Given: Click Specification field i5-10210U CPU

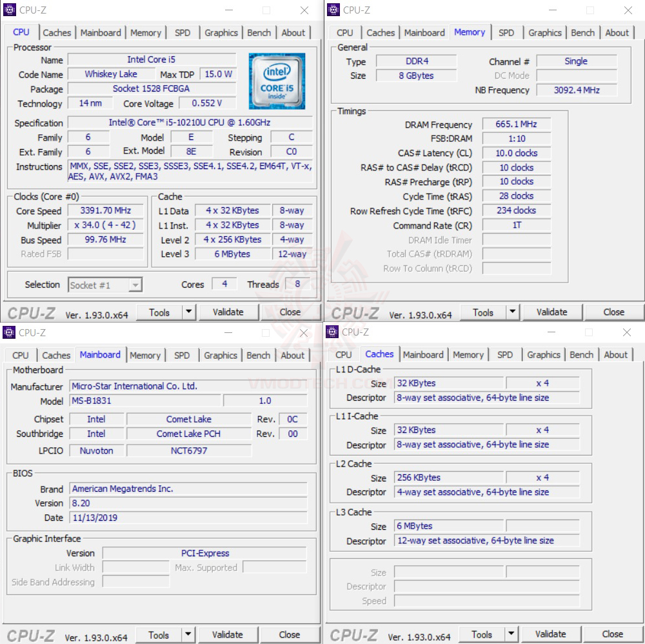Looking at the screenshot, I should [190, 122].
